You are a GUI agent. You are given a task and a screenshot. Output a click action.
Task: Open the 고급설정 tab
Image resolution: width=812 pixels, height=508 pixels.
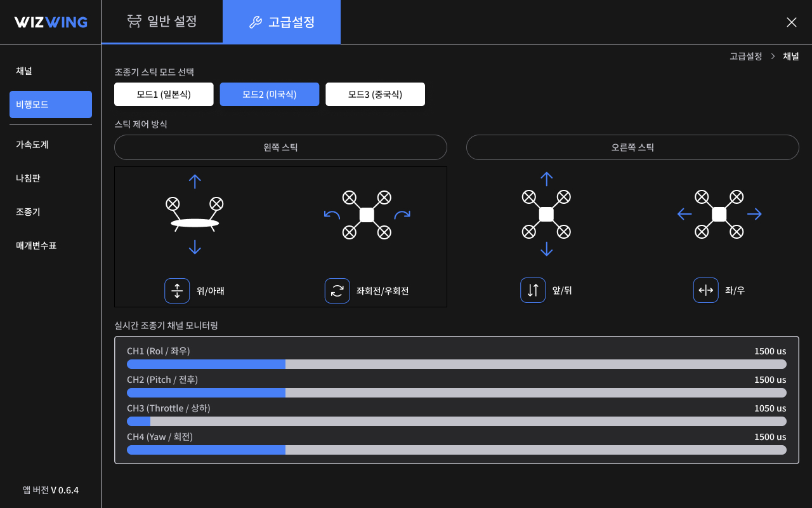click(282, 22)
